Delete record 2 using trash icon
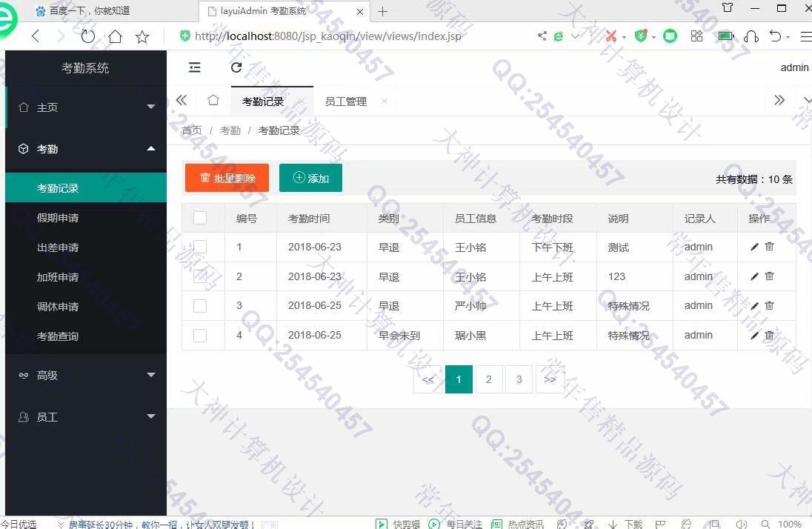Screen dimensions: 812x529 tap(769, 276)
